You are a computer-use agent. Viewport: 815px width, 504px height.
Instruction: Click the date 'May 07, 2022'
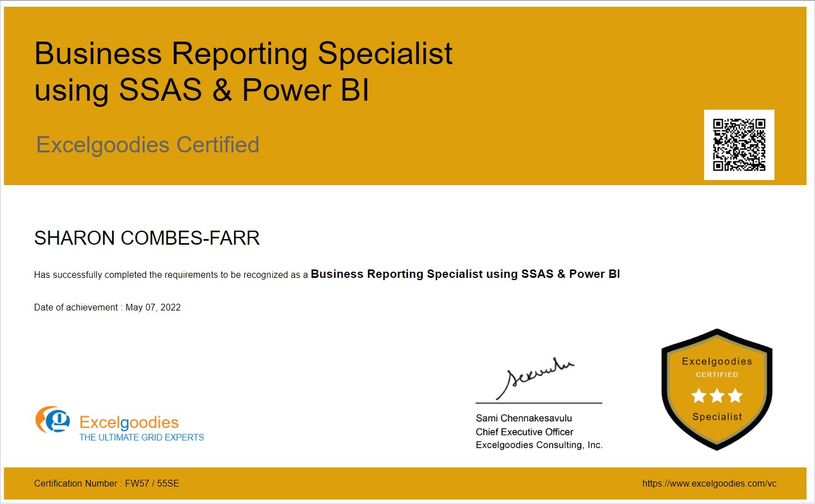(x=153, y=307)
